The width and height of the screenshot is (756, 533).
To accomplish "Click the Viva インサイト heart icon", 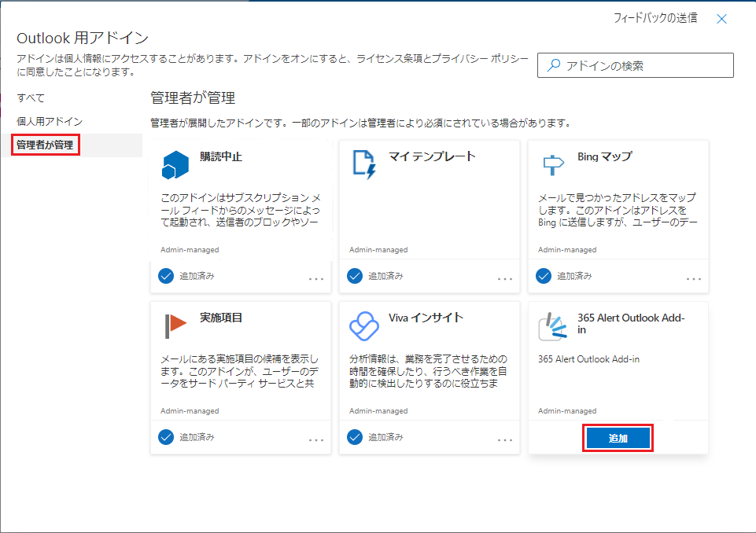I will [364, 324].
